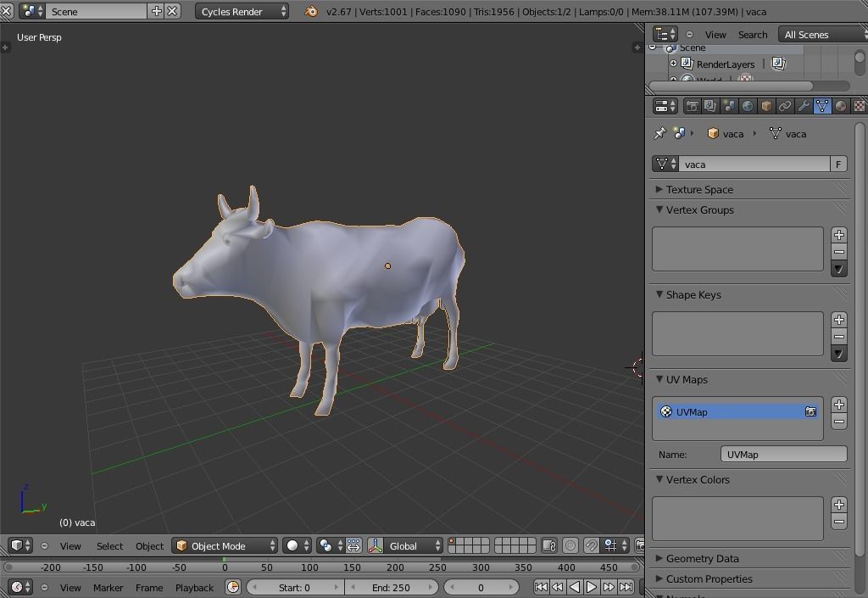This screenshot has width=868, height=598.
Task: Add a new vertex color layer
Action: [x=839, y=505]
